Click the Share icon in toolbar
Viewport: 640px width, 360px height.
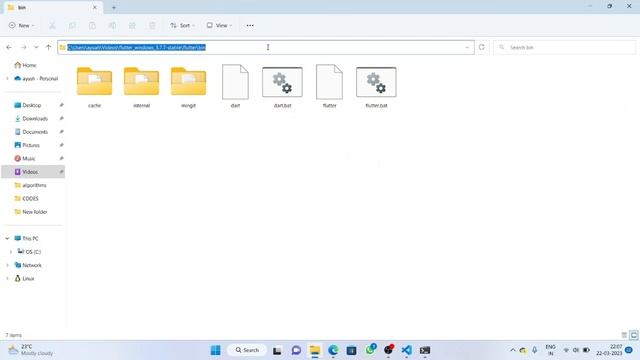pos(132,25)
